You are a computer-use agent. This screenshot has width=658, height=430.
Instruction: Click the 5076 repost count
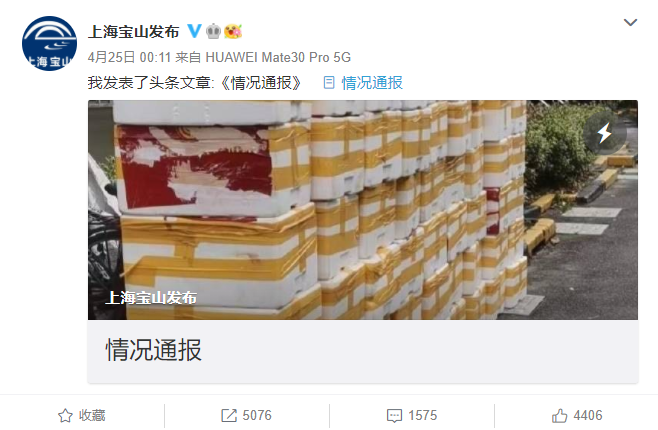tap(257, 416)
